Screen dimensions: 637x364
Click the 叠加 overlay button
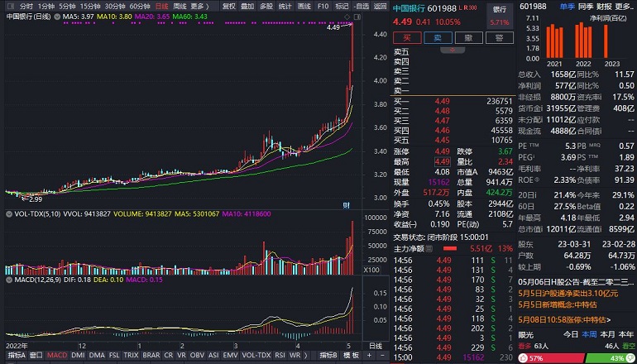(x=247, y=6)
